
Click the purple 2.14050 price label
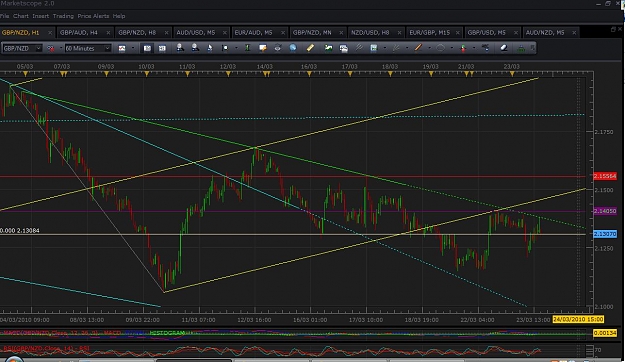(x=605, y=211)
